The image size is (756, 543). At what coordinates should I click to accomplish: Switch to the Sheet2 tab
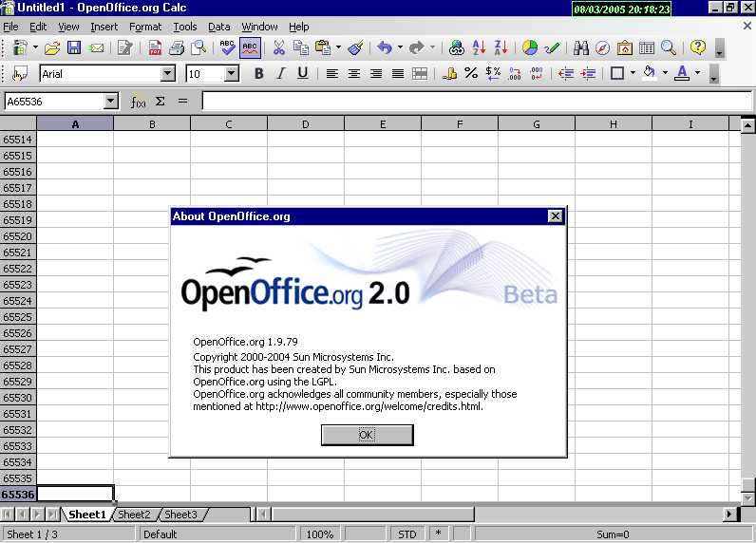[x=134, y=515]
